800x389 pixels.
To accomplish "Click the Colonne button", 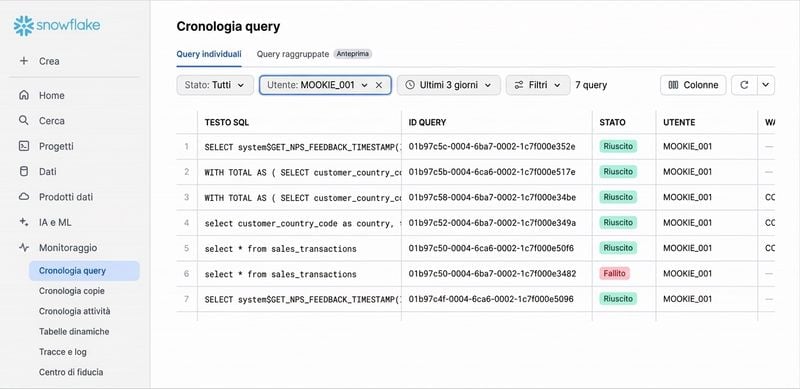I will coord(693,85).
